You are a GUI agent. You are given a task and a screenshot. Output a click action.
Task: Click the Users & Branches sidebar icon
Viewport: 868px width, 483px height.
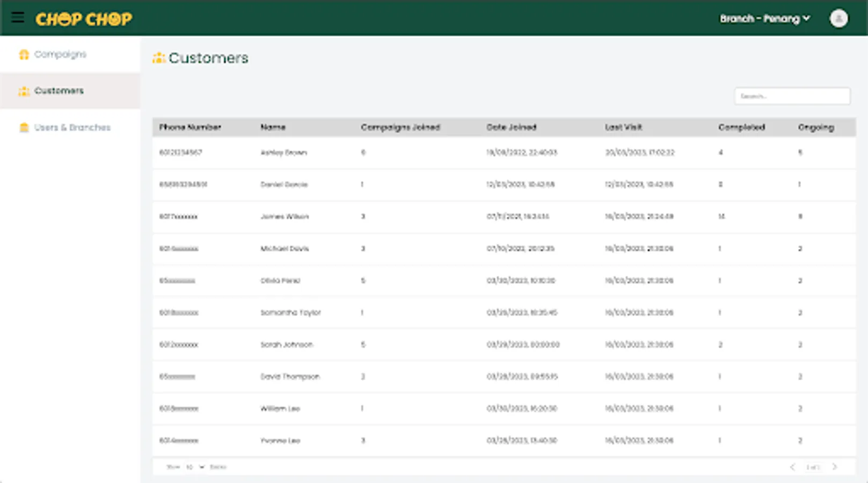pos(24,128)
